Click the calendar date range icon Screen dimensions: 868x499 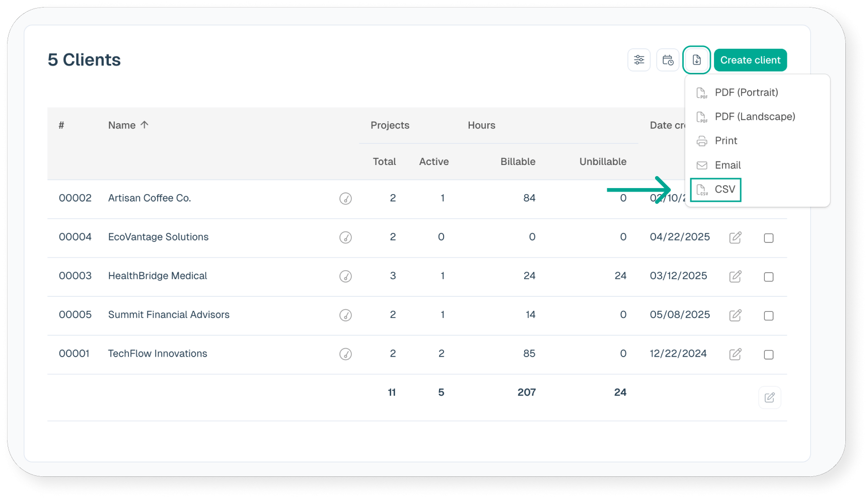[x=668, y=60]
